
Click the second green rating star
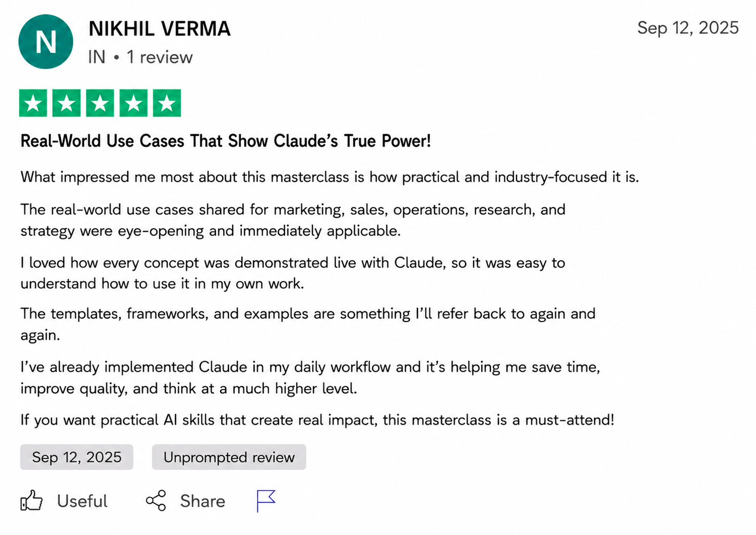coord(66,103)
